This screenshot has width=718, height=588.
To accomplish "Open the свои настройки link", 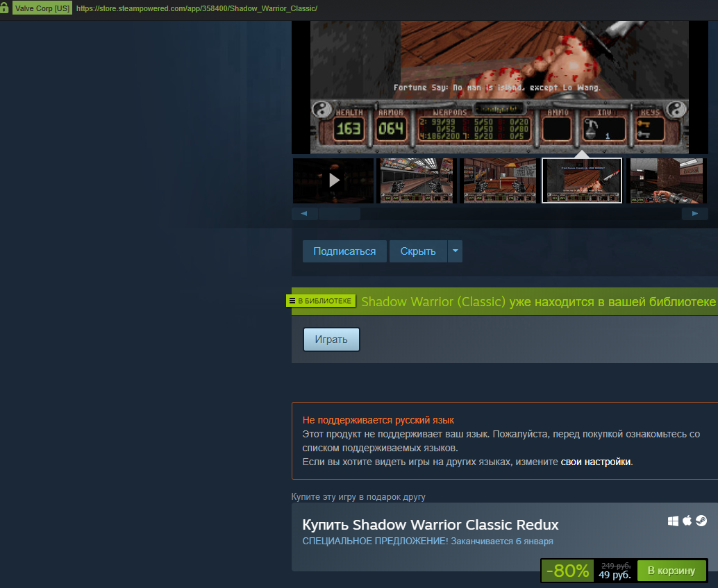I will [x=595, y=462].
